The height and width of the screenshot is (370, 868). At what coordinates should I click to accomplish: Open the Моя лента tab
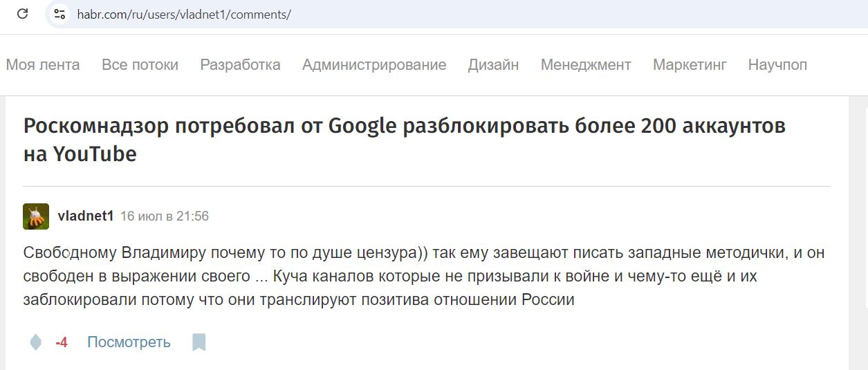(43, 65)
